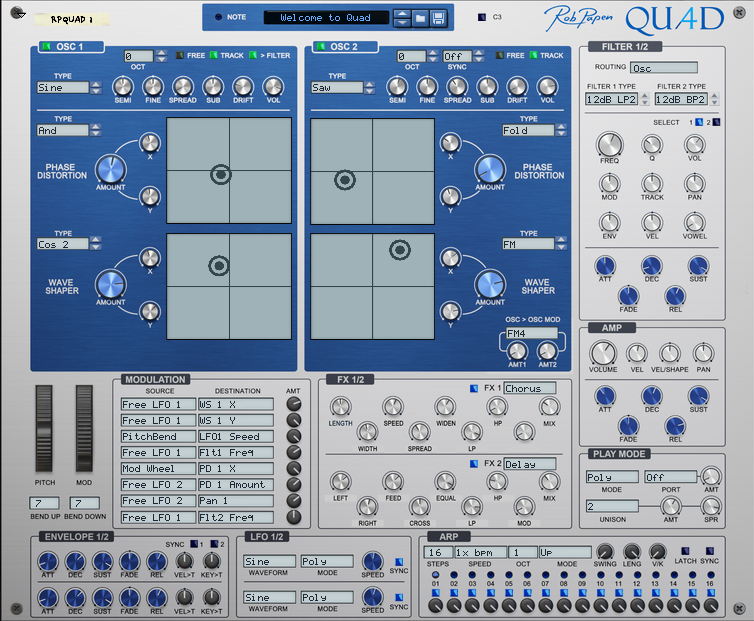
Task: Click the Arp SWING knob
Action: tap(605, 552)
